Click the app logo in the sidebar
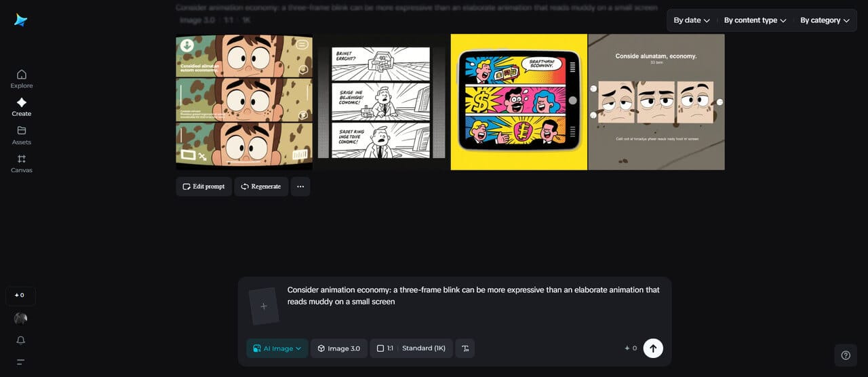 coord(21,20)
